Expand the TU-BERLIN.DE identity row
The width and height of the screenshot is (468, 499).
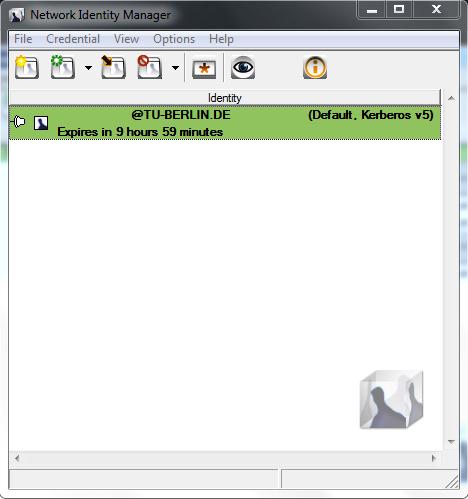tap(18, 121)
